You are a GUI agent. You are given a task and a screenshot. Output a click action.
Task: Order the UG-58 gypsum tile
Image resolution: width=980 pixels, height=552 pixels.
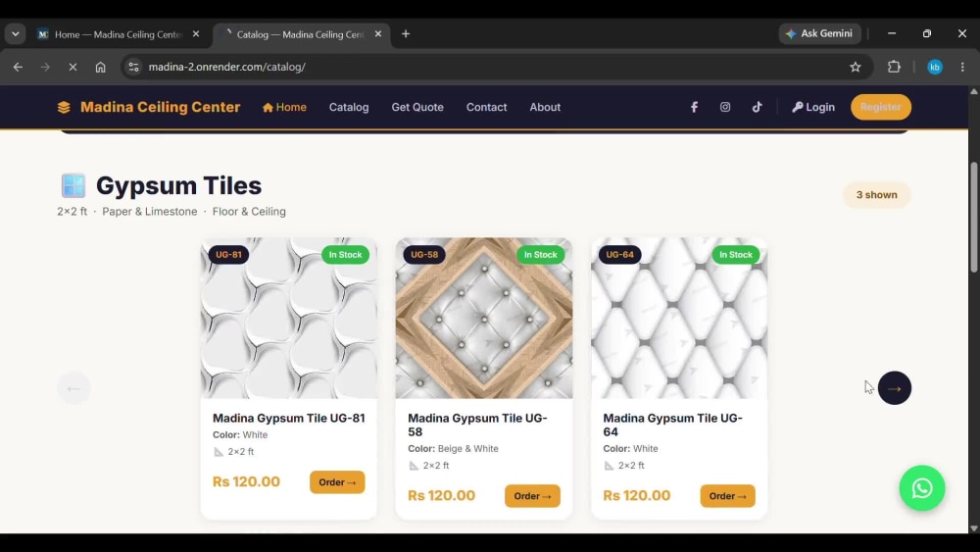click(x=532, y=496)
